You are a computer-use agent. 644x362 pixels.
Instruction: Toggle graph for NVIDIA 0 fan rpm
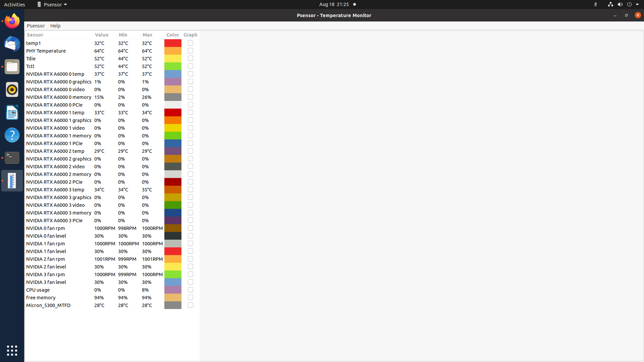(191, 228)
